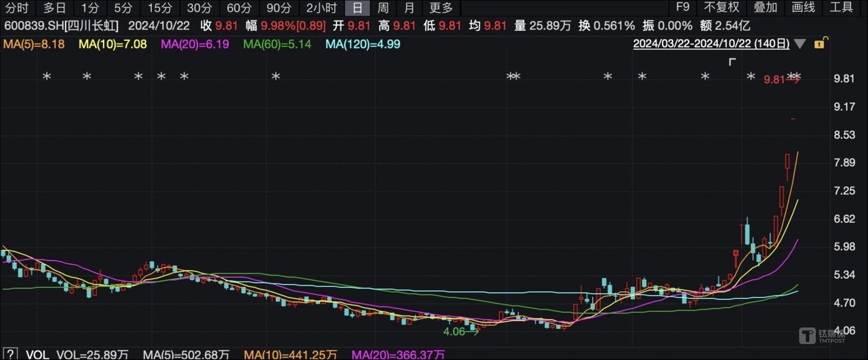This screenshot has height=360, width=868.
Task: Toggle the 不复权 price adjustment option
Action: tap(722, 8)
